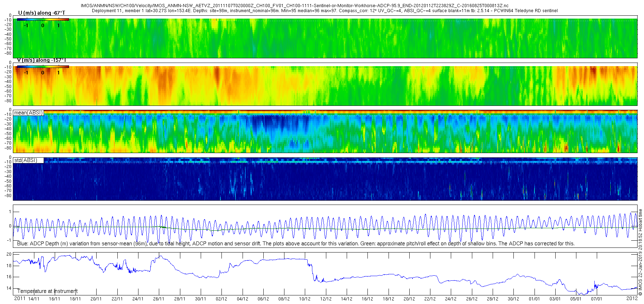Click the temperature axis label 20
The height and width of the screenshot is (304, 644).
tap(9, 254)
